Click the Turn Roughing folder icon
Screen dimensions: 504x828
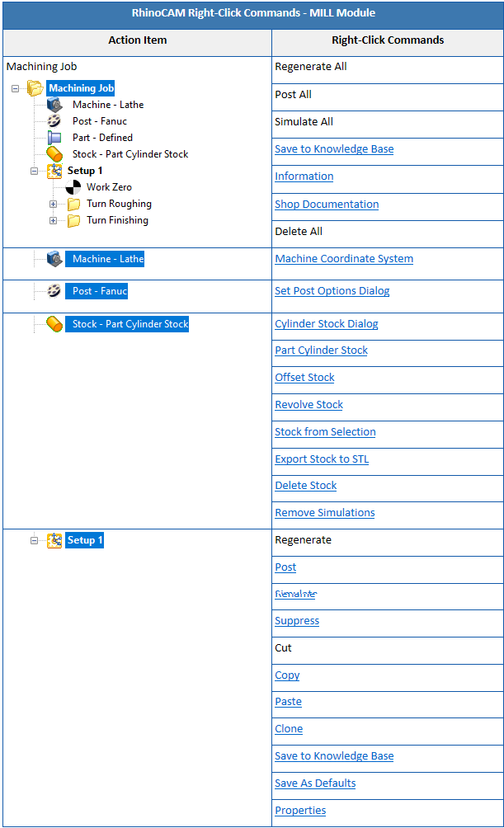coord(73,204)
